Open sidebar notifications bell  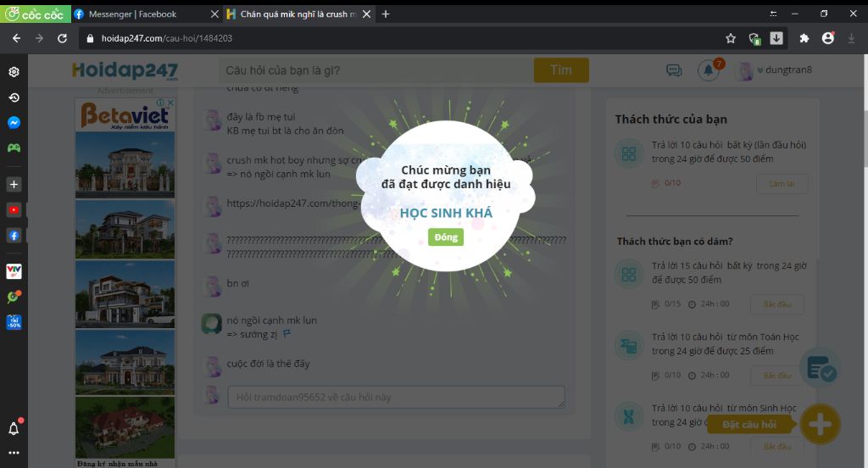tap(14, 428)
